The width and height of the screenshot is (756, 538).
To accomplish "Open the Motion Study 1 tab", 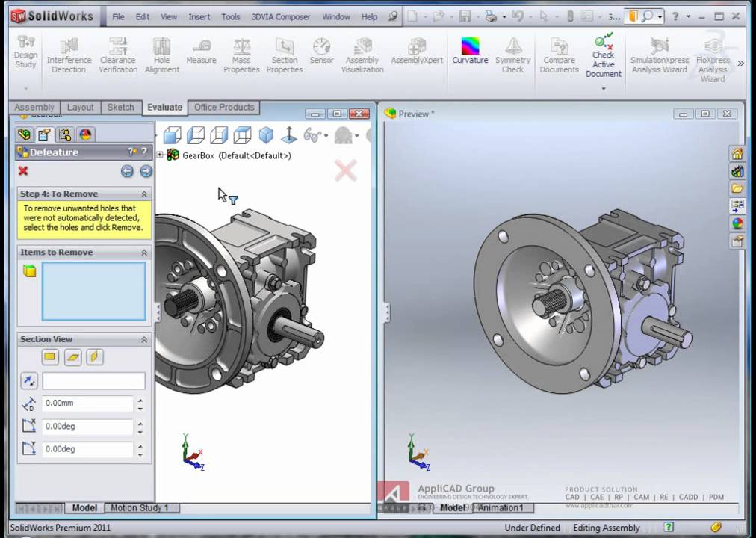I will 140,507.
